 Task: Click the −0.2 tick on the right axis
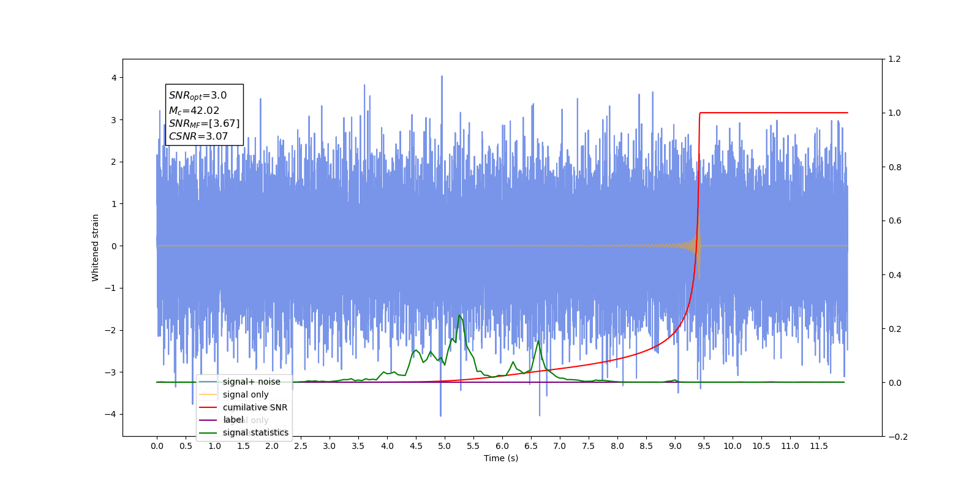pyautogui.click(x=898, y=437)
